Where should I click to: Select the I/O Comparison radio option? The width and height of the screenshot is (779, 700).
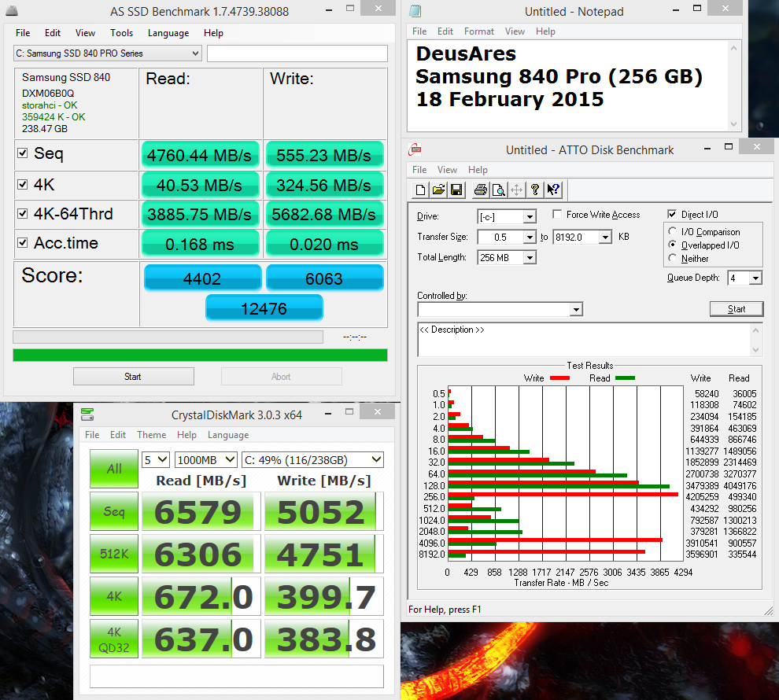click(673, 232)
